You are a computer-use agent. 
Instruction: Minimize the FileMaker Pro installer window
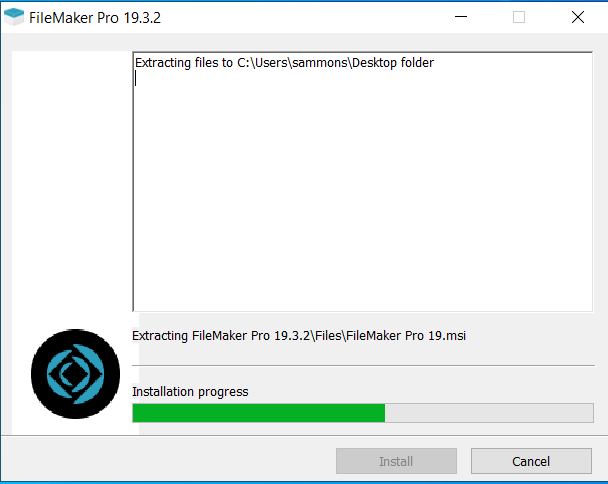coord(461,17)
